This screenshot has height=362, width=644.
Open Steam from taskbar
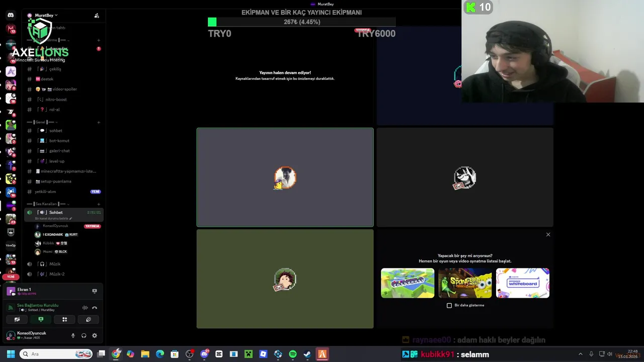(x=307, y=354)
